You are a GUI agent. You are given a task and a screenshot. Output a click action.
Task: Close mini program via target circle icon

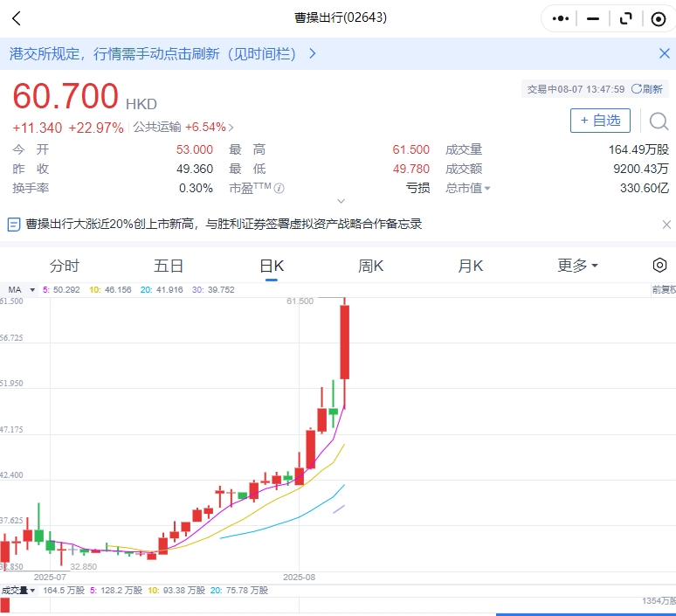tap(659, 19)
